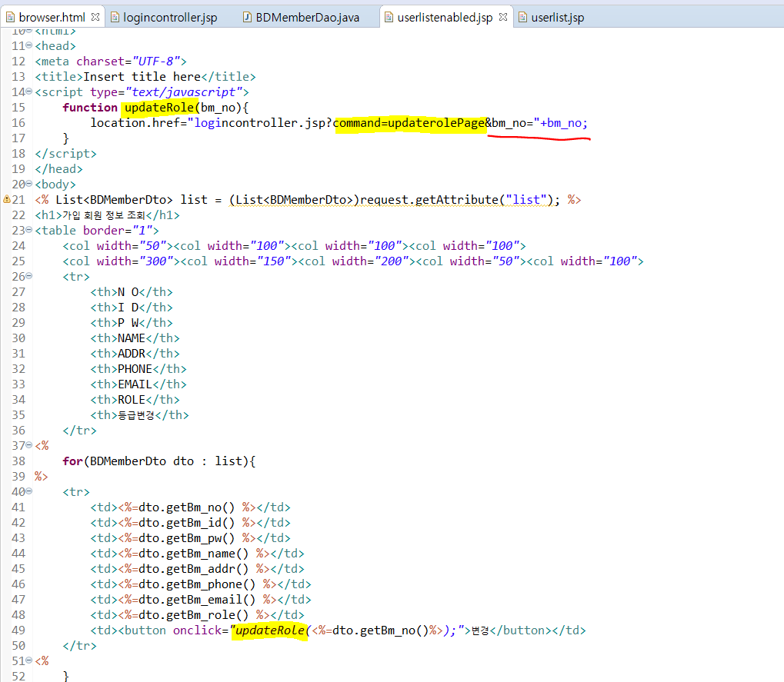Click dto.getBm_role() on line 48
Image resolution: width=784 pixels, height=682 pixels.
pyautogui.click(x=194, y=615)
